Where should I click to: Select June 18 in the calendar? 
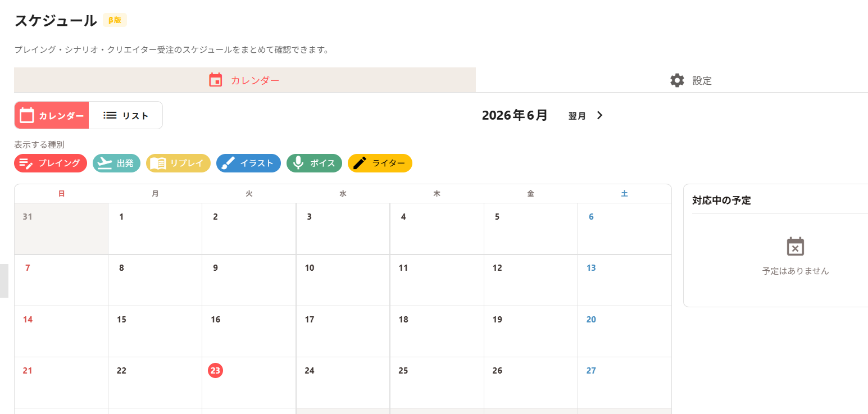(437, 331)
